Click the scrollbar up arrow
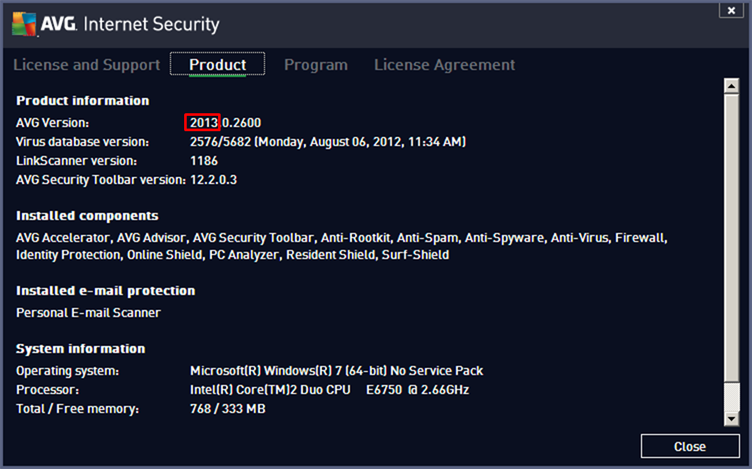752x469 pixels. pos(731,86)
